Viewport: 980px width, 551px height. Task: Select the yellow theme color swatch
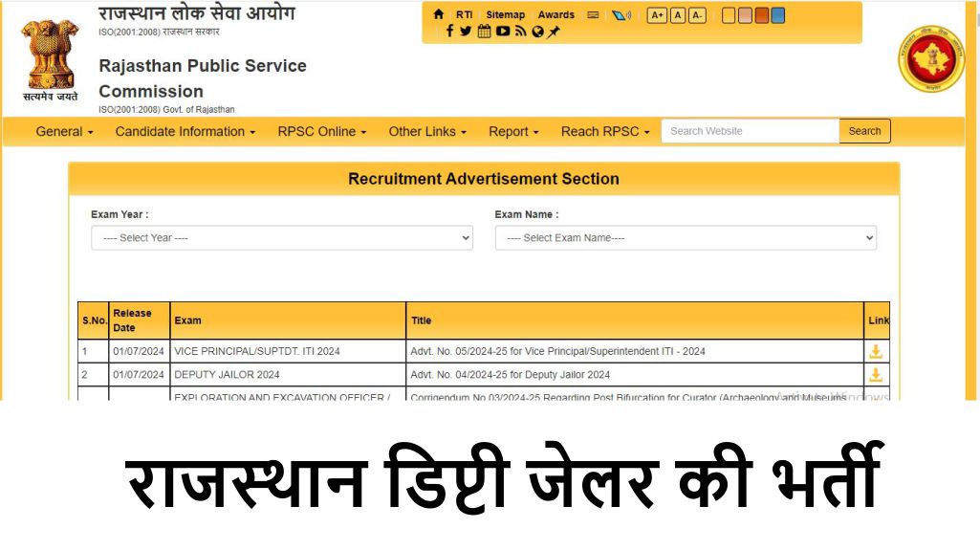729,15
